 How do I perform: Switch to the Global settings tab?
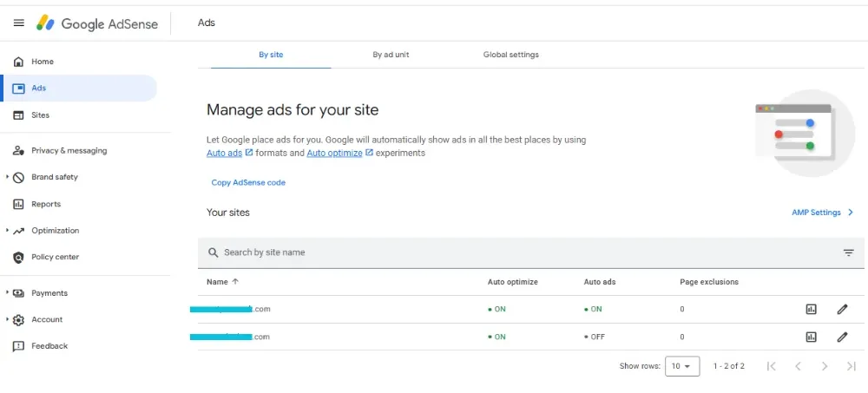[x=511, y=55]
